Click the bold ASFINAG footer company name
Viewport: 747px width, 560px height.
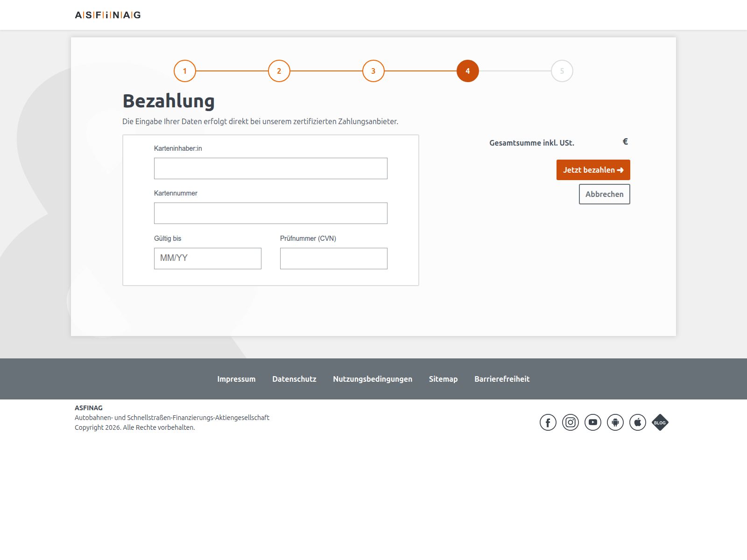click(x=89, y=408)
